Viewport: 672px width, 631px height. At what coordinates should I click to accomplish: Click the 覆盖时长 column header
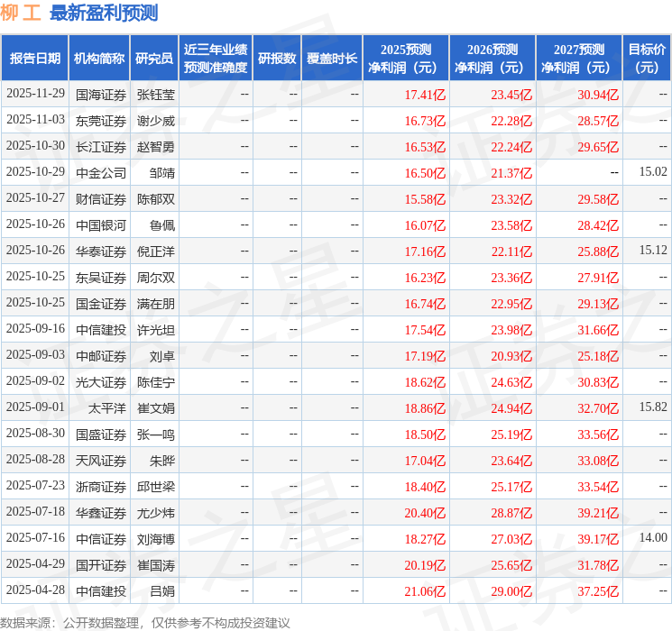pyautogui.click(x=332, y=58)
